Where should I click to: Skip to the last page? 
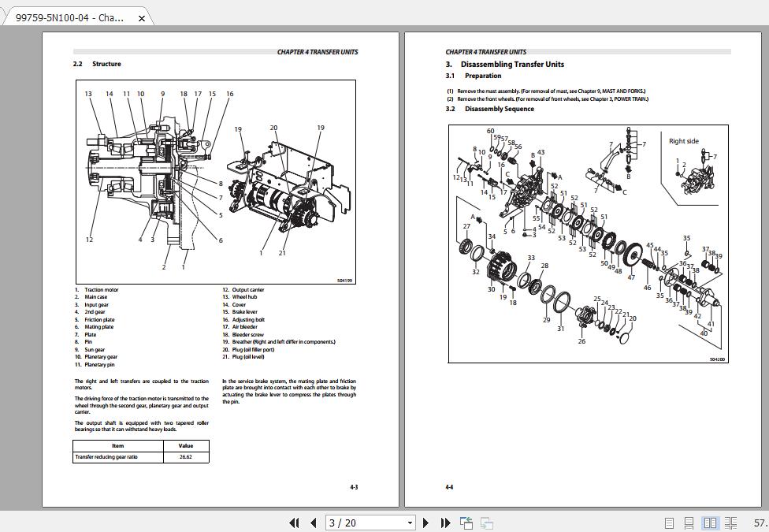(x=444, y=523)
